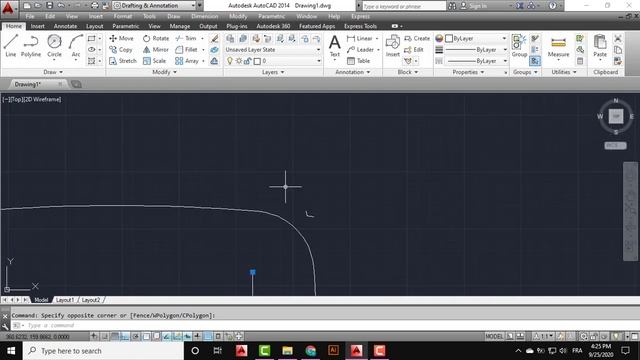Click the Insert block icon
This screenshot has width=640, height=360.
[393, 45]
